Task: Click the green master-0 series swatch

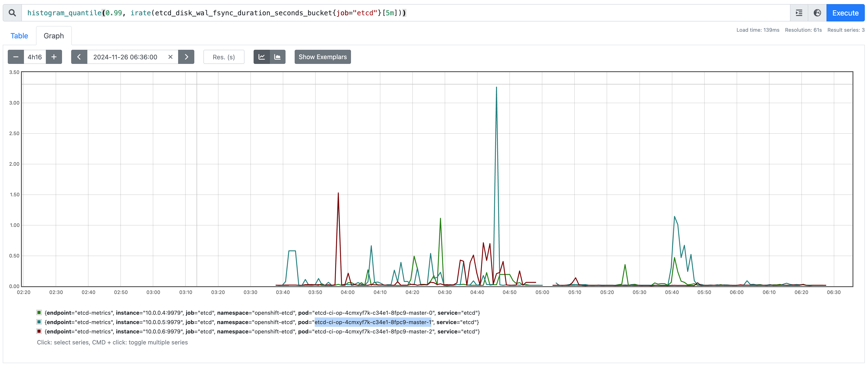Action: [x=39, y=313]
